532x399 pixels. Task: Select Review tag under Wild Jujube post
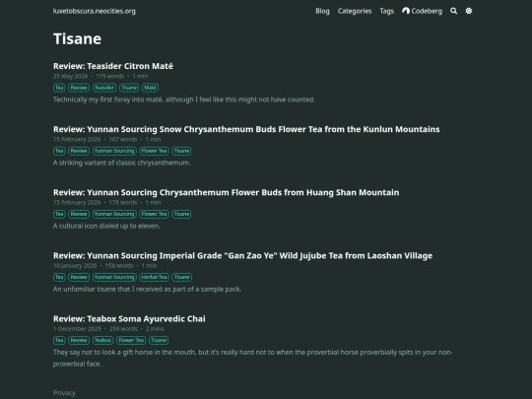click(x=79, y=277)
